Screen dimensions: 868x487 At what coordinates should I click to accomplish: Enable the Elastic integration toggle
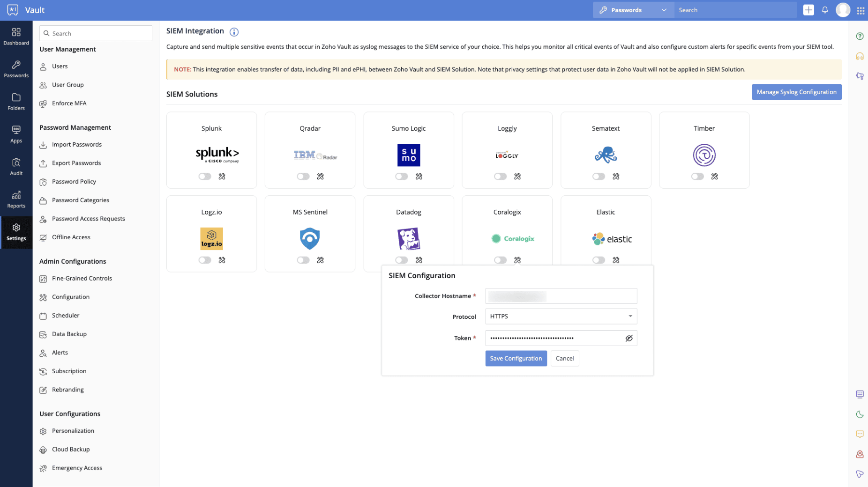[x=599, y=260]
